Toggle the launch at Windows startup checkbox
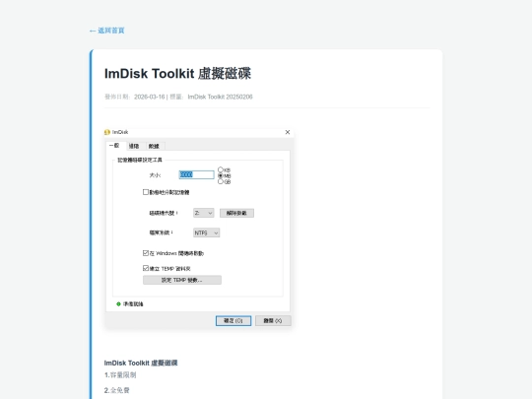Image resolution: width=532 pixels, height=399 pixels. pos(146,253)
